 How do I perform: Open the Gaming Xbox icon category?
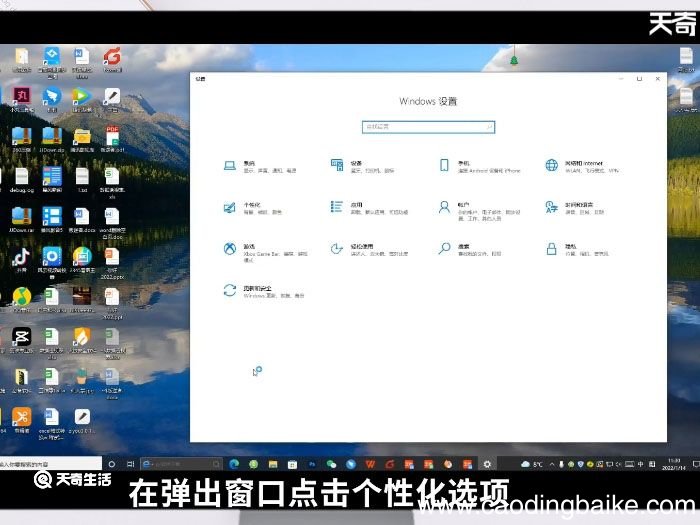[x=265, y=252]
